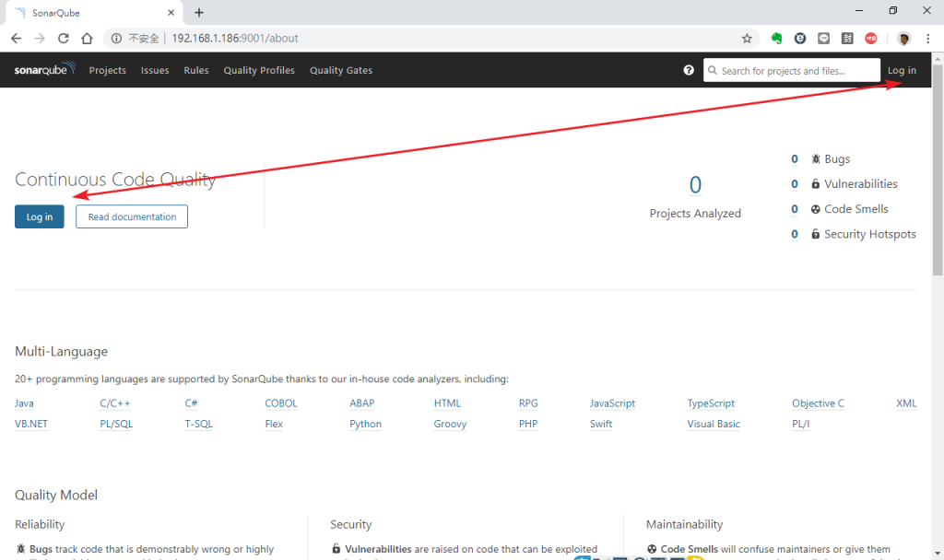Open the C/C++ language link

point(115,403)
